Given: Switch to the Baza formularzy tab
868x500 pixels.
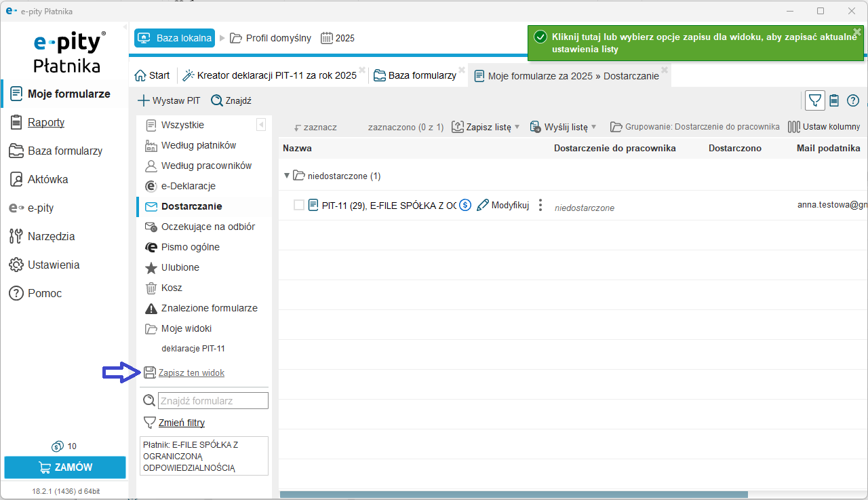Looking at the screenshot, I should [415, 75].
